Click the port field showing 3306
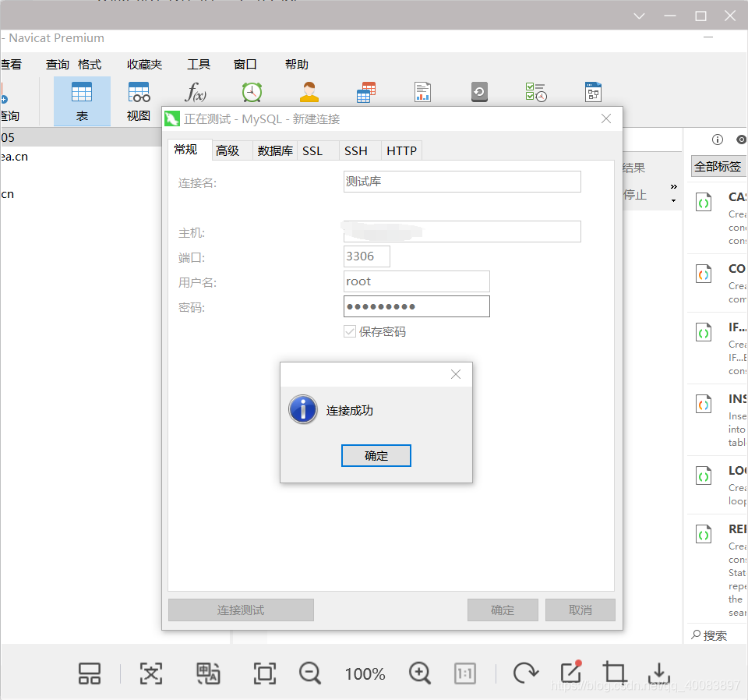Viewport: 748px width, 700px height. point(367,256)
